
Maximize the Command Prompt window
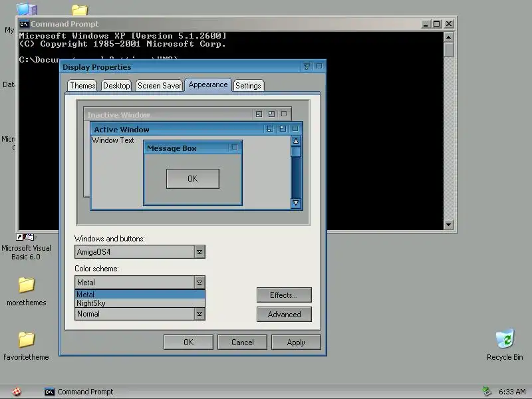(x=437, y=24)
